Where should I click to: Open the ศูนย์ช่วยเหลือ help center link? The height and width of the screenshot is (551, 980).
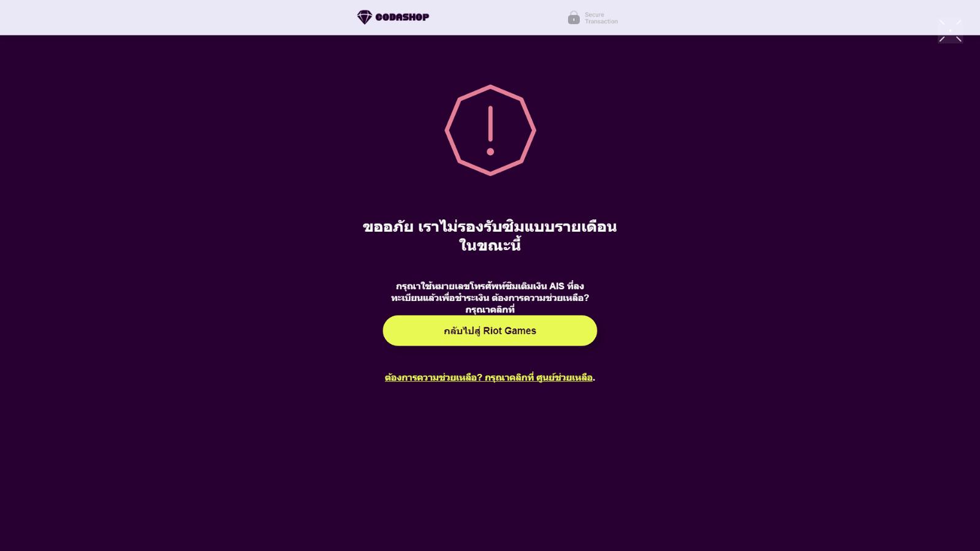pyautogui.click(x=564, y=378)
